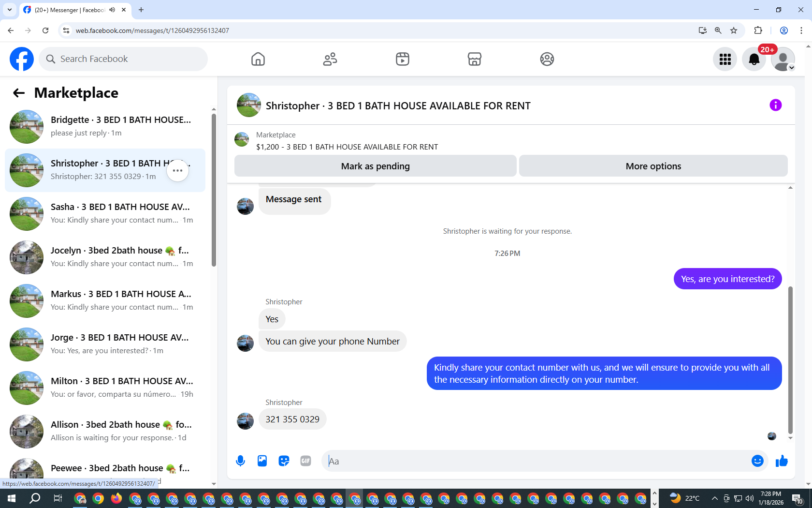Open Markus conversation in the list
812x508 pixels.
(x=105, y=301)
